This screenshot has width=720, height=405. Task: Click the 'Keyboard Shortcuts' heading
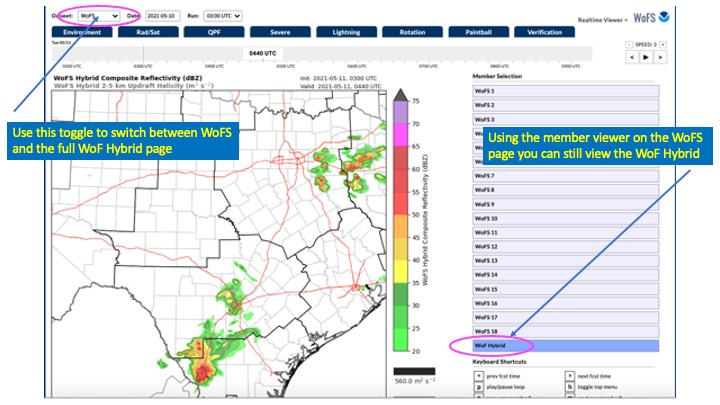point(500,362)
